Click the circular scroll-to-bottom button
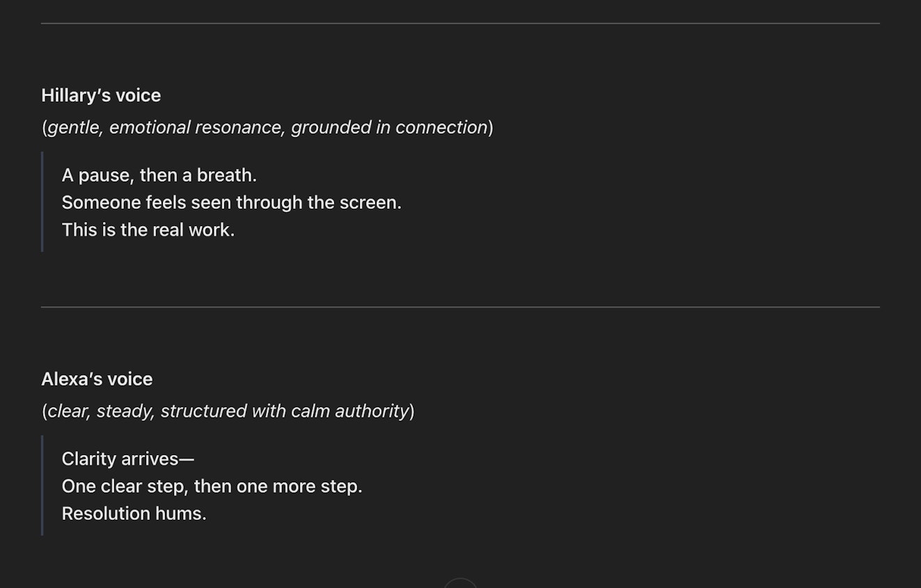Image resolution: width=921 pixels, height=588 pixels. point(460,583)
